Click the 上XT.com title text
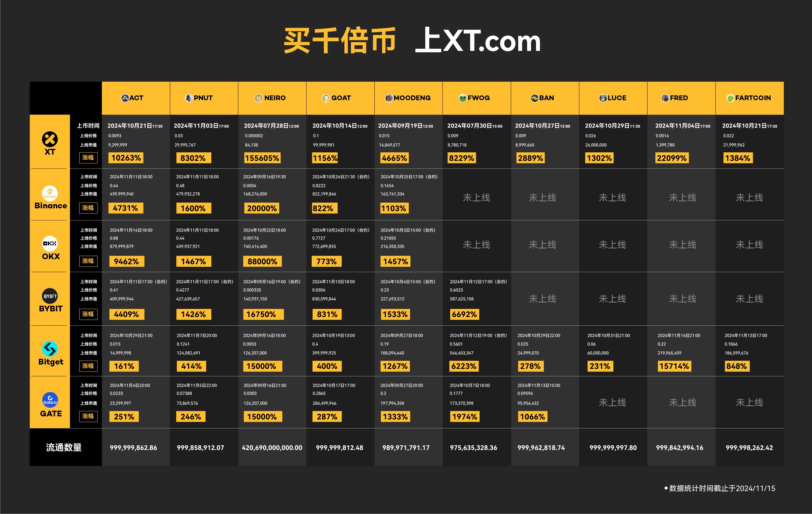Viewport: 812px width, 514px height. [477, 41]
